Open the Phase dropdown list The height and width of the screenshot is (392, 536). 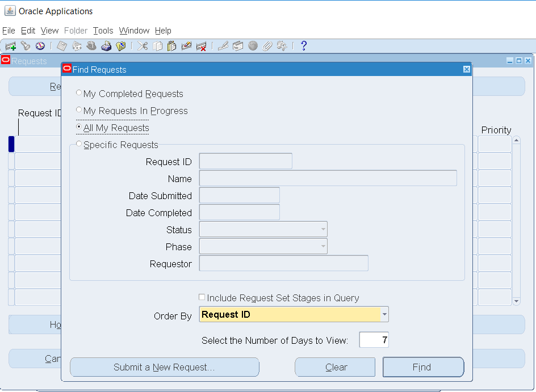(x=323, y=246)
